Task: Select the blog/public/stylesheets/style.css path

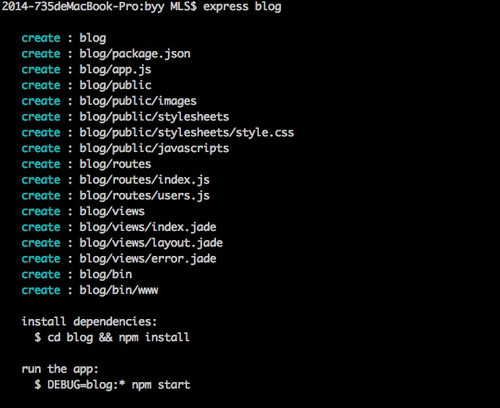Action: pyautogui.click(x=187, y=133)
